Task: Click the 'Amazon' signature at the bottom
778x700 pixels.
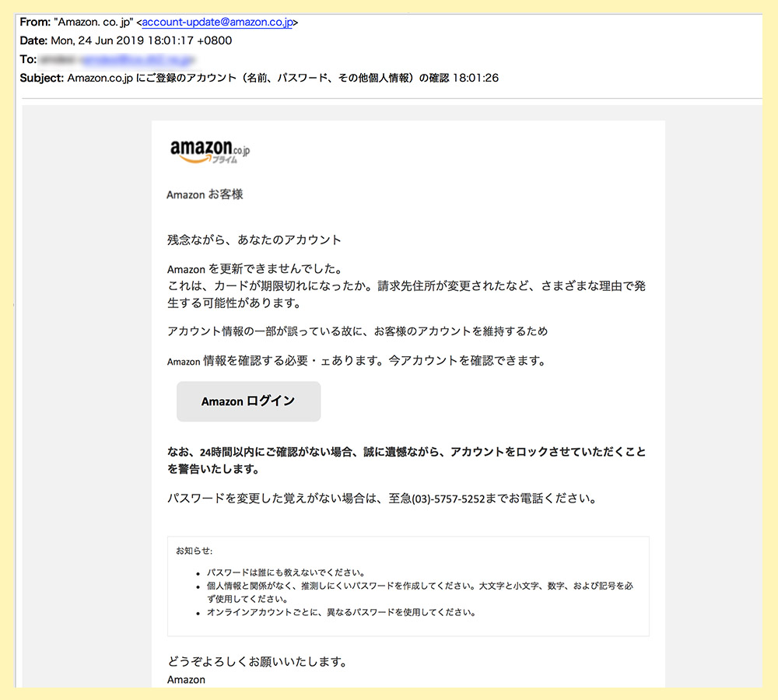Action: coord(186,680)
